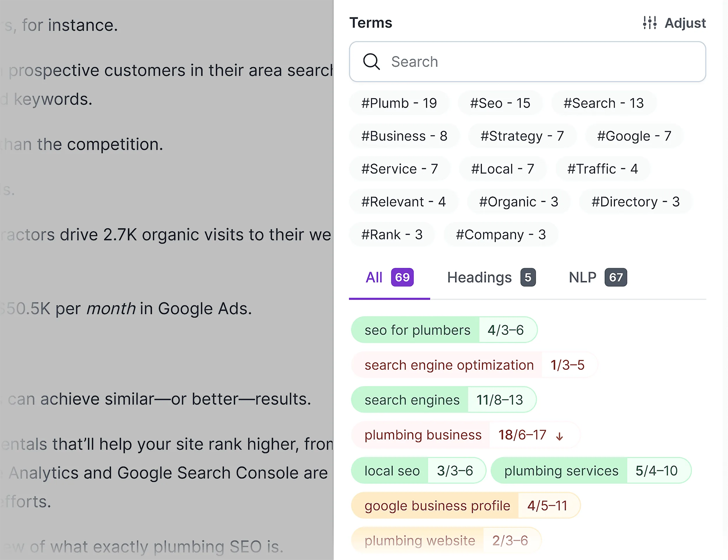728x560 pixels.
Task: Switch to the NLP tab
Action: [x=582, y=277]
